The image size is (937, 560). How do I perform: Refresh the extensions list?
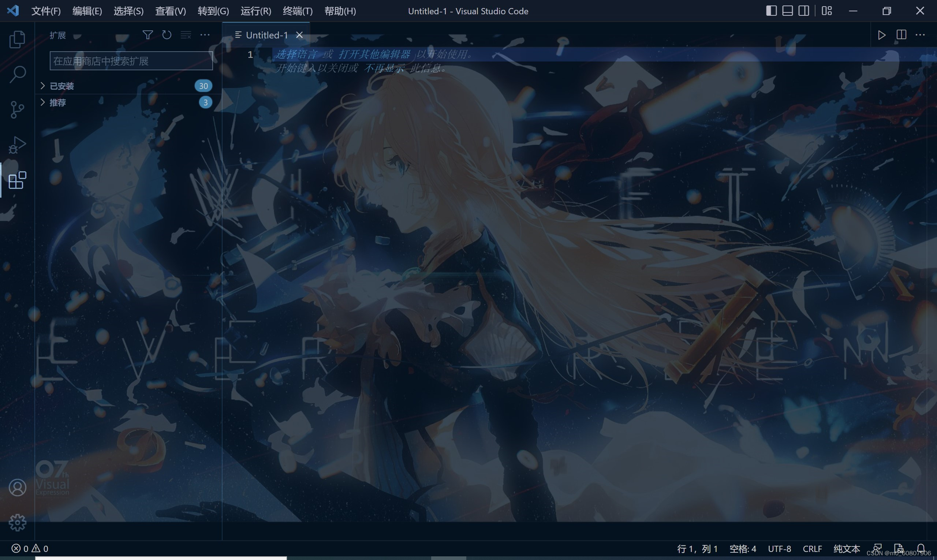pyautogui.click(x=167, y=35)
